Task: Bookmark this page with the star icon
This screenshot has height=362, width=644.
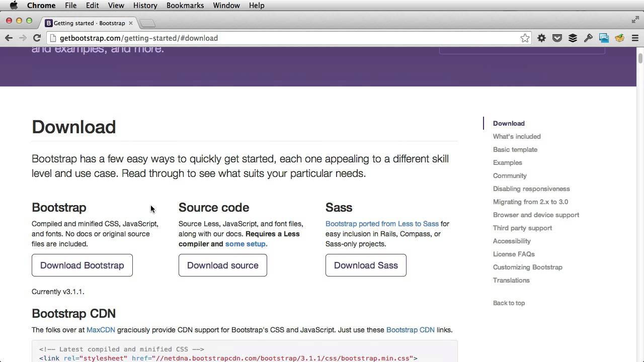Action: click(x=525, y=38)
